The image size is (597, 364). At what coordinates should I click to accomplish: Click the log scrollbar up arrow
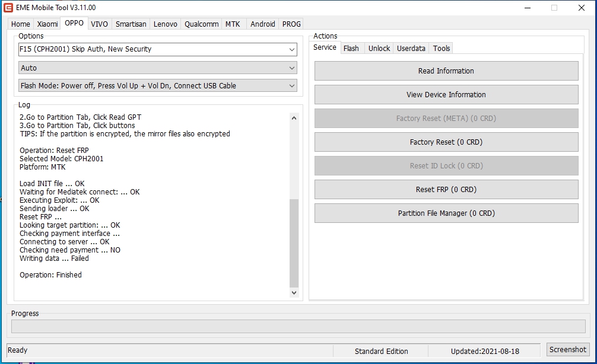pos(294,118)
